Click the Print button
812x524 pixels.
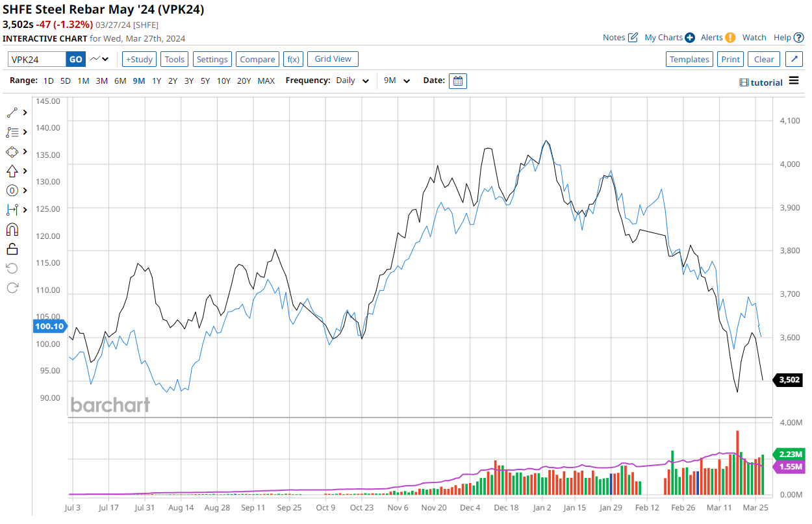[x=731, y=59]
